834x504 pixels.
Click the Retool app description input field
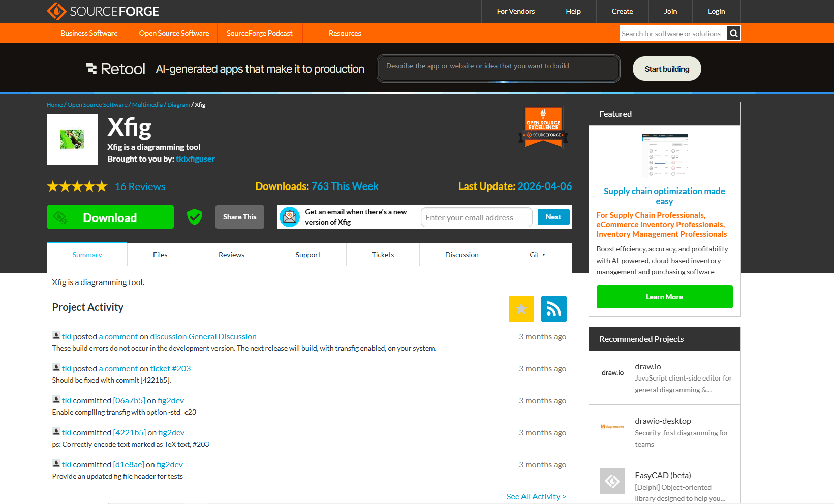coord(498,68)
